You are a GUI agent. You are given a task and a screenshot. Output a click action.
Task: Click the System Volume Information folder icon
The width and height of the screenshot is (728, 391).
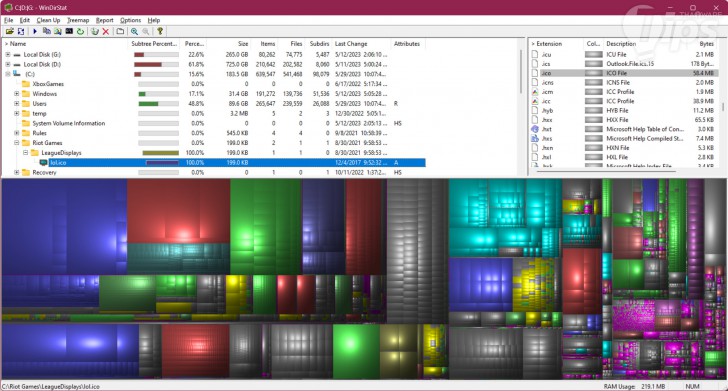pyautogui.click(x=26, y=123)
